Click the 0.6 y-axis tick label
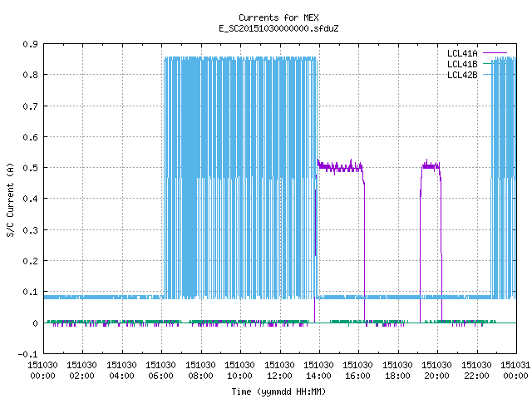This screenshot has width=532, height=399. 30,137
